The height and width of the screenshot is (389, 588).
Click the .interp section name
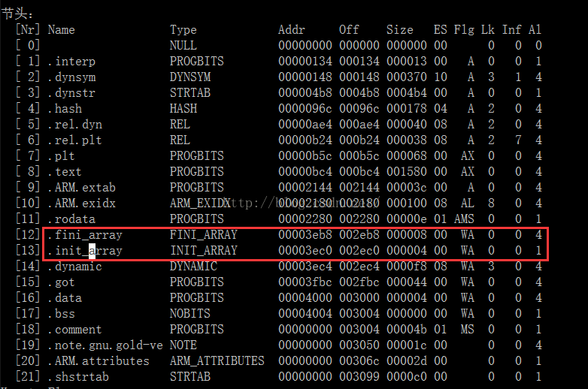point(71,61)
